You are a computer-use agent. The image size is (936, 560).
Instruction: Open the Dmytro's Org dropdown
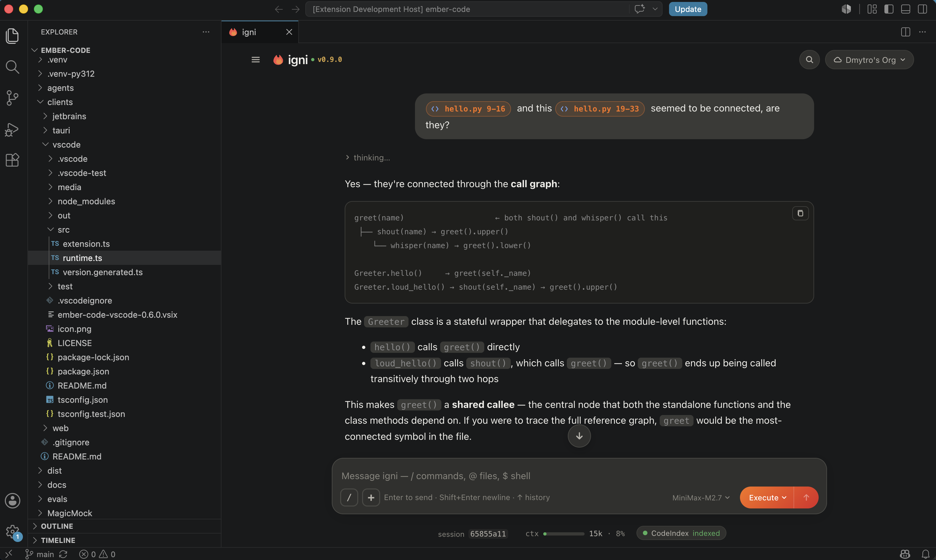[x=869, y=60]
